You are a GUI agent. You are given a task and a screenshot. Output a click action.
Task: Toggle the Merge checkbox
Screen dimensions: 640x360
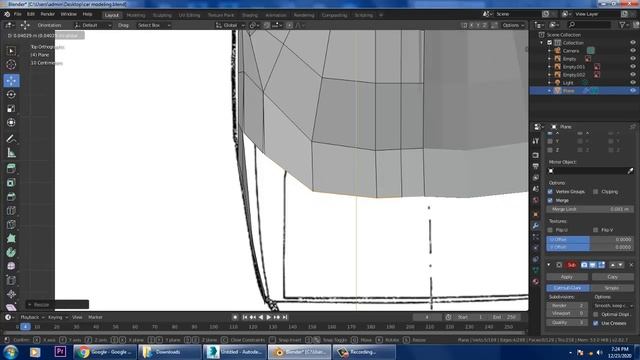[550, 200]
